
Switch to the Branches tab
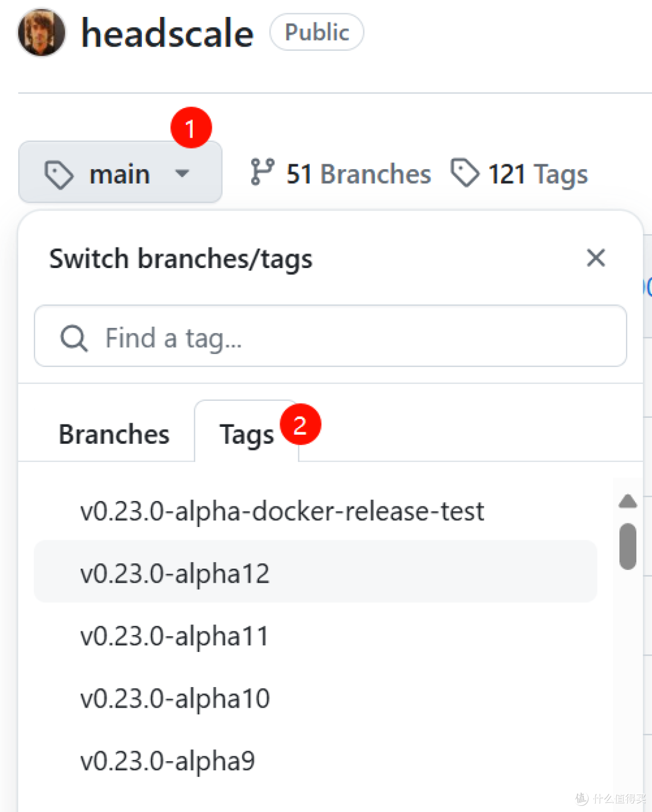pos(113,433)
